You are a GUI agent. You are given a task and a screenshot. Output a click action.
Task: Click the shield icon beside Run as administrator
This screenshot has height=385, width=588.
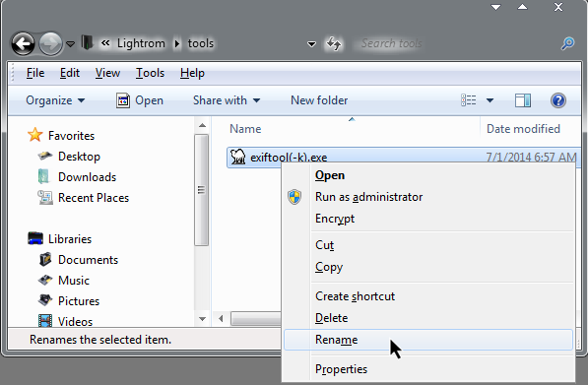click(294, 197)
